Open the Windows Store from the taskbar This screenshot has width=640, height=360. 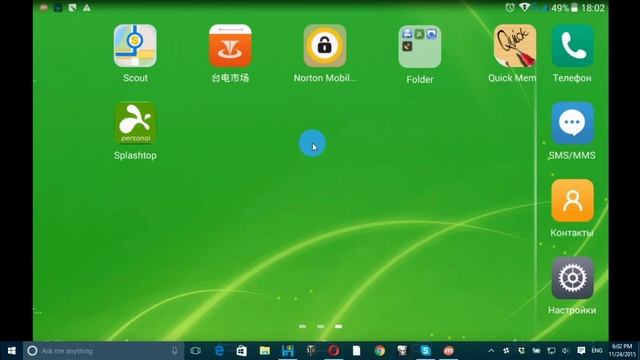242,351
